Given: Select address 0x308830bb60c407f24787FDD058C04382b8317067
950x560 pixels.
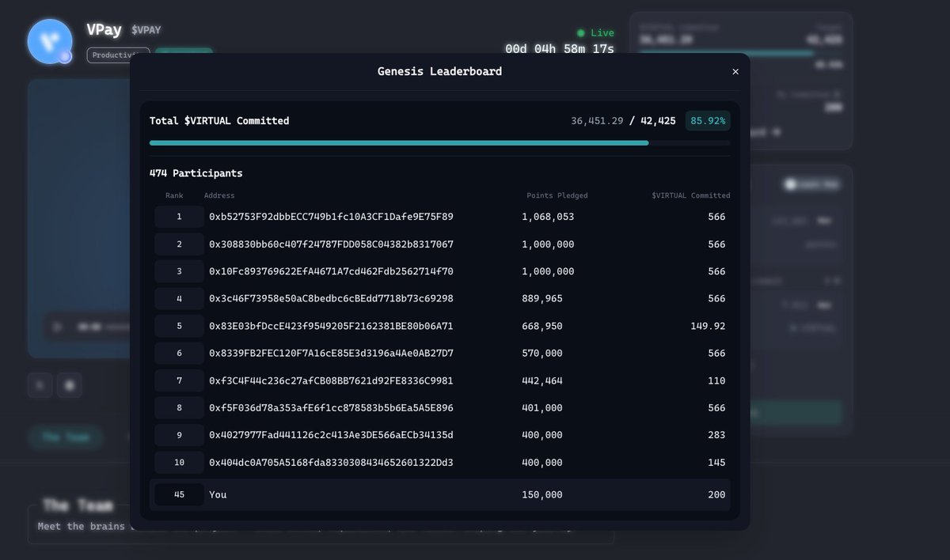Looking at the screenshot, I should click(x=331, y=244).
